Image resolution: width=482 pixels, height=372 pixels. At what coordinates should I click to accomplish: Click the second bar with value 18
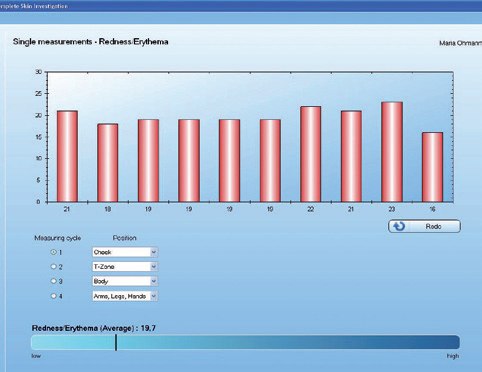click(108, 163)
